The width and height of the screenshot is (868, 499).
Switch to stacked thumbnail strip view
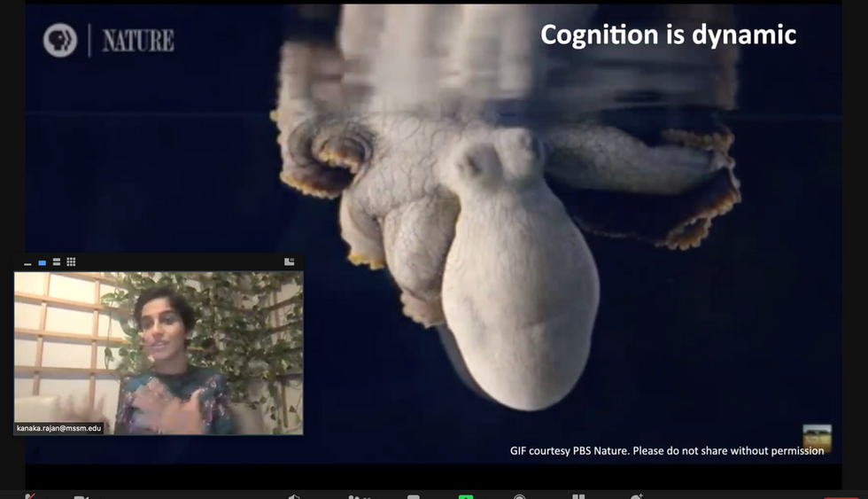(57, 262)
